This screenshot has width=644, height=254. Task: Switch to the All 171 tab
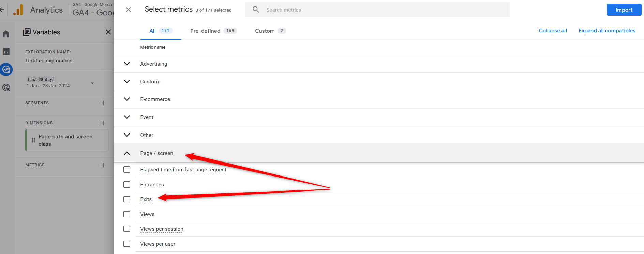tap(161, 31)
